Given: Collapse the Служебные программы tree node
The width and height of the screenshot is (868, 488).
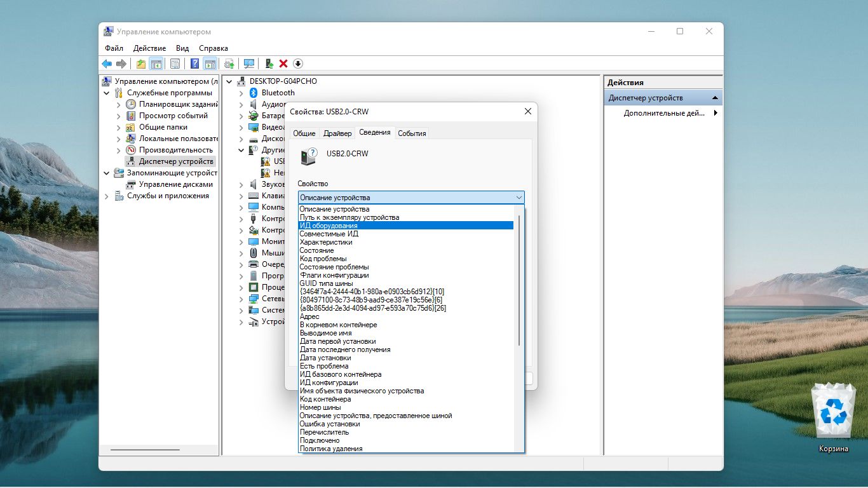Looking at the screenshot, I should (x=106, y=93).
